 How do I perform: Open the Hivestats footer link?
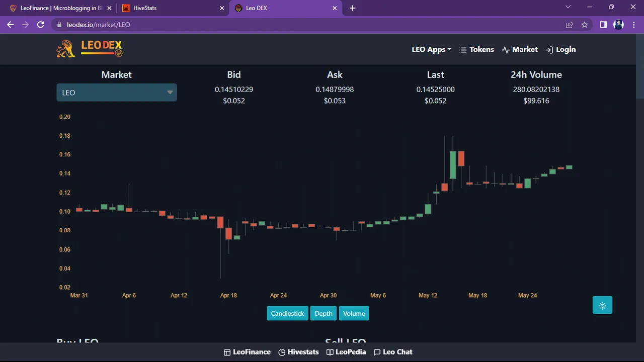click(x=298, y=352)
